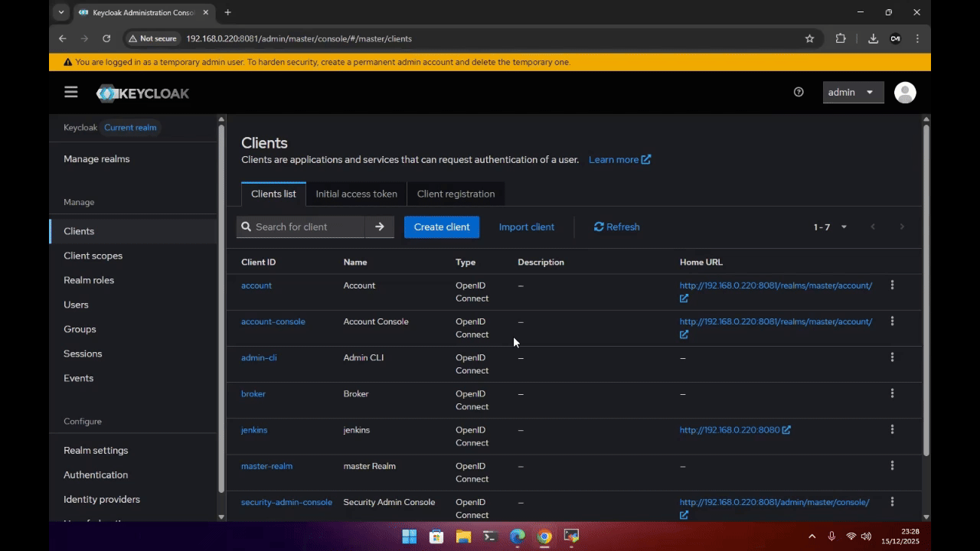Open the admin user dropdown
The width and height of the screenshot is (980, 551).
tap(852, 93)
